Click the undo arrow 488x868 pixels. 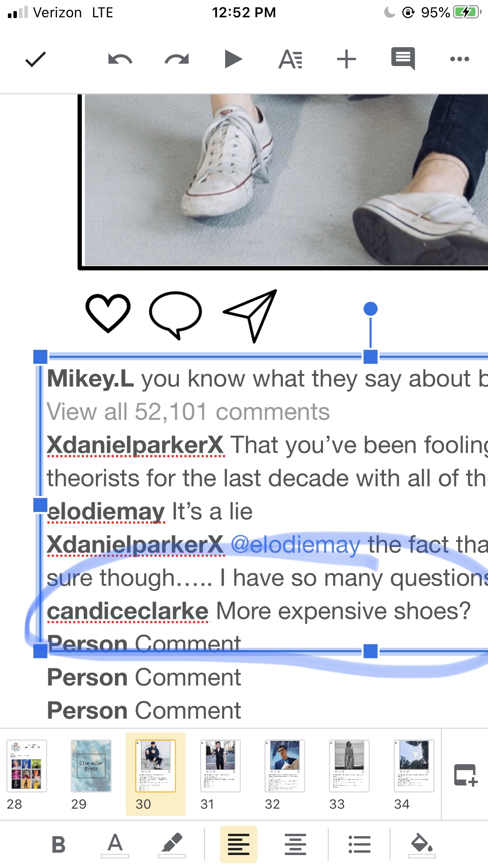tap(120, 59)
